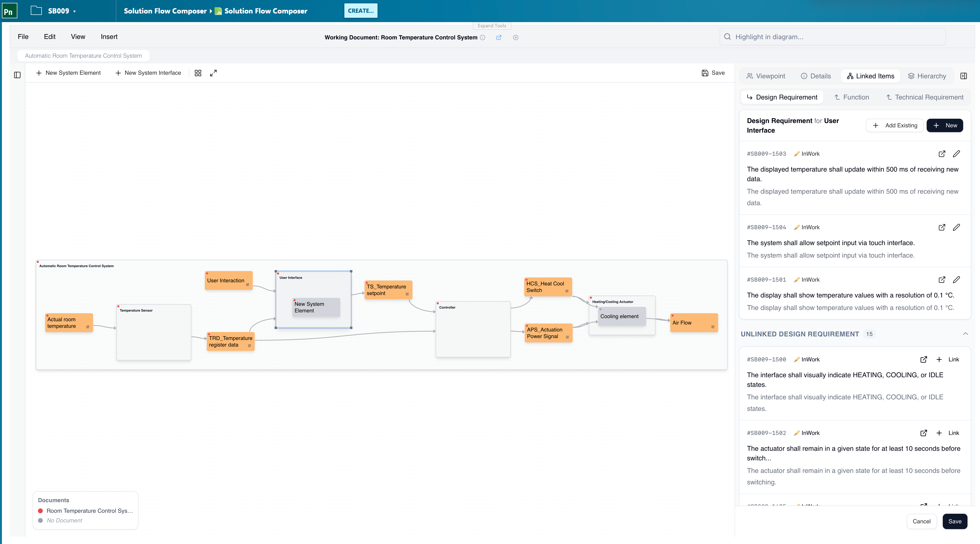Open the SB009 project dropdown arrow
The height and width of the screenshot is (544, 980).
(74, 11)
